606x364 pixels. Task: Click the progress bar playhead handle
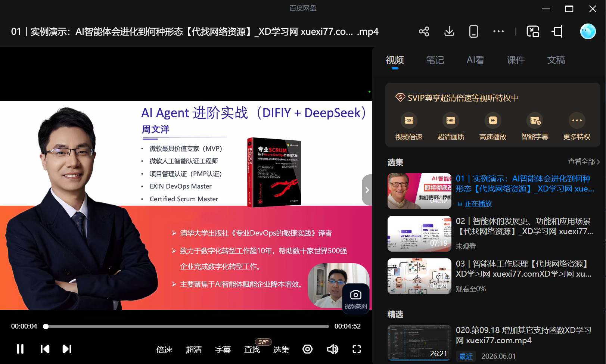pyautogui.click(x=46, y=326)
